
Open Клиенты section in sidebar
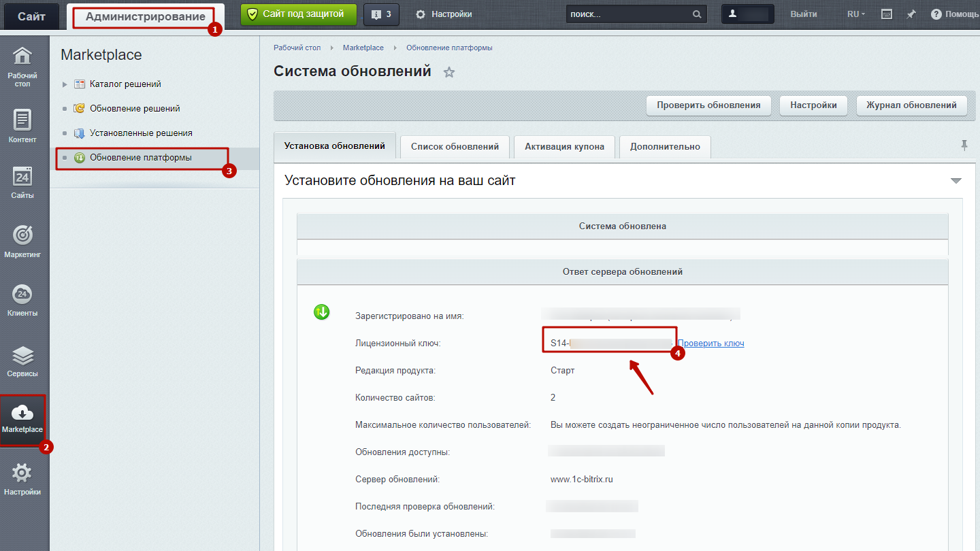pyautogui.click(x=22, y=301)
